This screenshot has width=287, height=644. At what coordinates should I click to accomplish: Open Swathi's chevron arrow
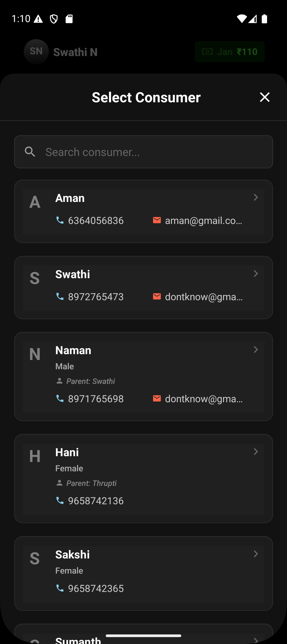tap(256, 274)
